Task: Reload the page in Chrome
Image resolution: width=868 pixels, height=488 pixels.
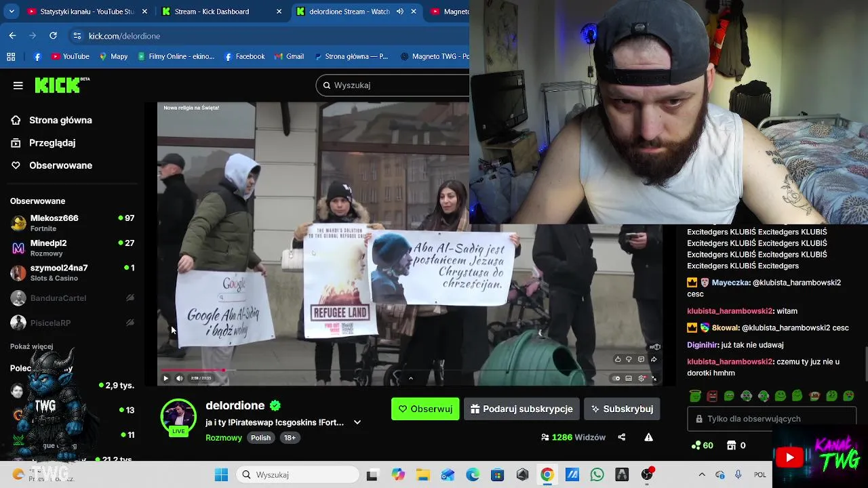Action: (x=54, y=36)
